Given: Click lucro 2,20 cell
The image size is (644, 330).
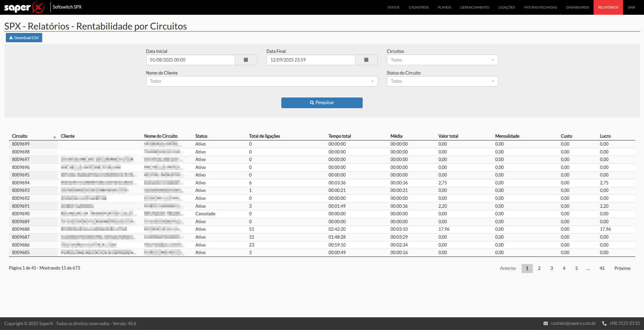Looking at the screenshot, I should coord(604,206).
